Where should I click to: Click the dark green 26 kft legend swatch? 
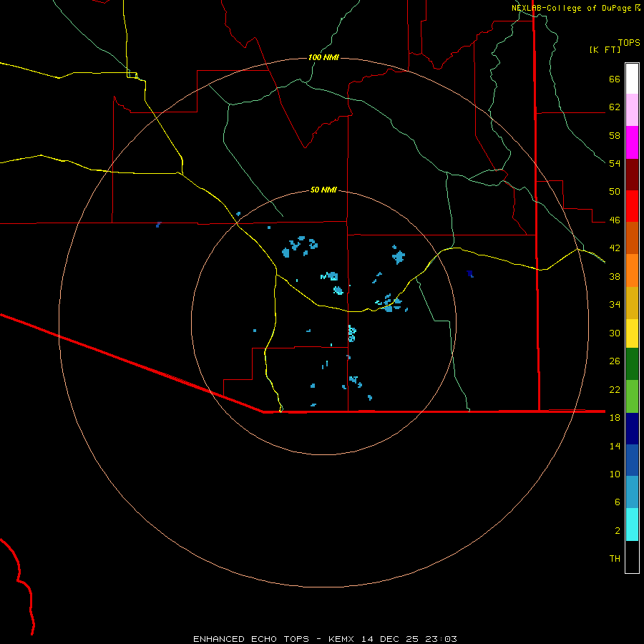coord(632,364)
